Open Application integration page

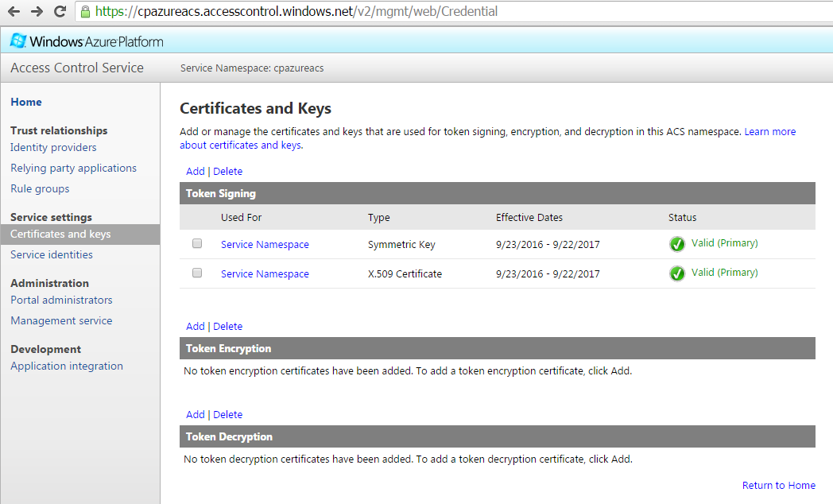67,366
